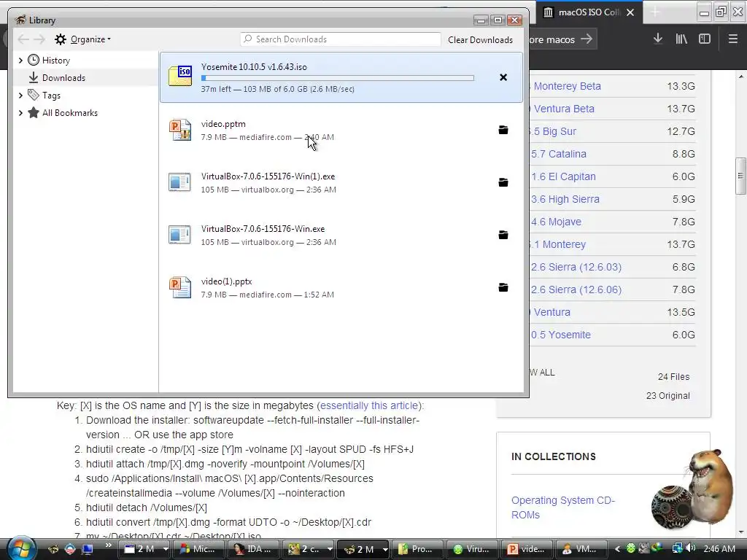Click the VirtualBox Win(1).exe file icon

coord(180,182)
